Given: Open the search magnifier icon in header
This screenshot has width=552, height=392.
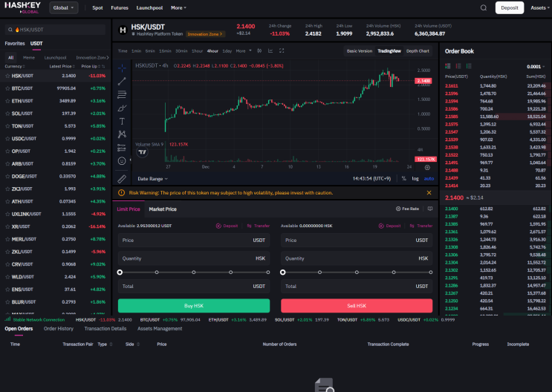Looking at the screenshot, I should [x=484, y=7].
